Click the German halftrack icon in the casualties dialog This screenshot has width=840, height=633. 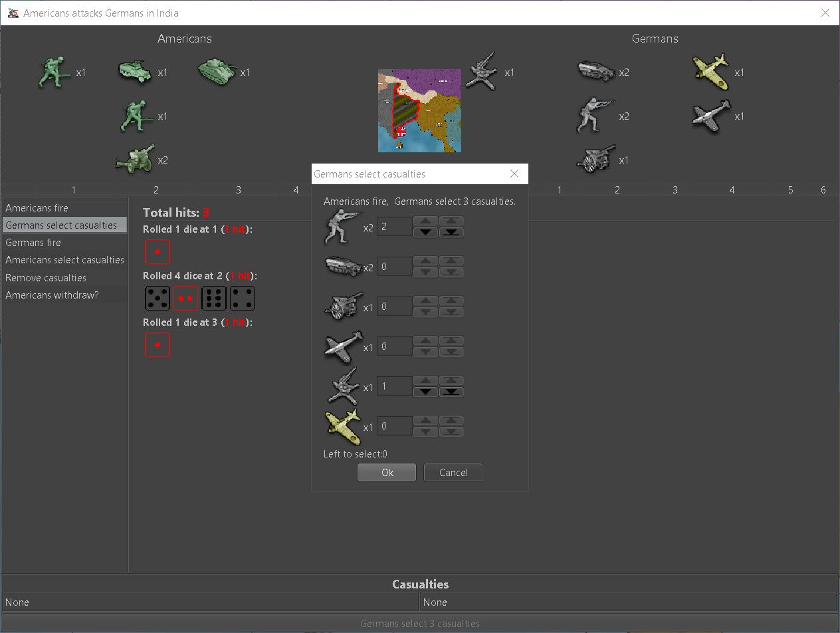pos(343,267)
